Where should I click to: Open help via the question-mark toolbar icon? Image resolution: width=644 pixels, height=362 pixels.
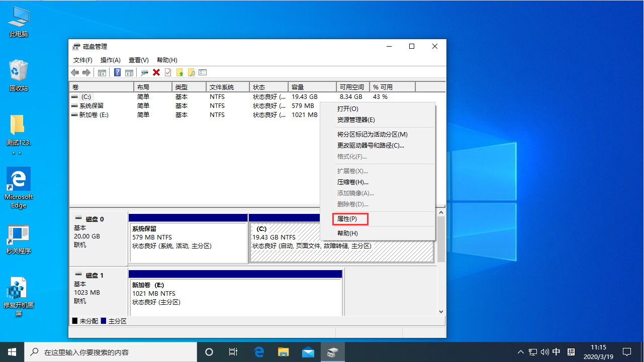pyautogui.click(x=117, y=72)
